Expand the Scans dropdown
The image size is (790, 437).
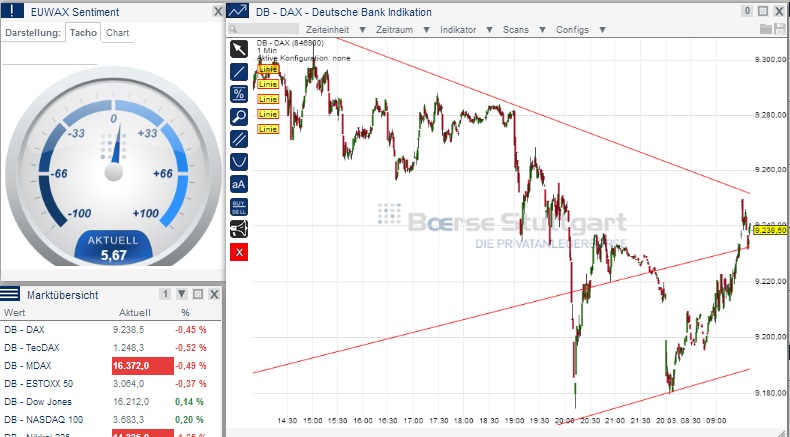(524, 30)
